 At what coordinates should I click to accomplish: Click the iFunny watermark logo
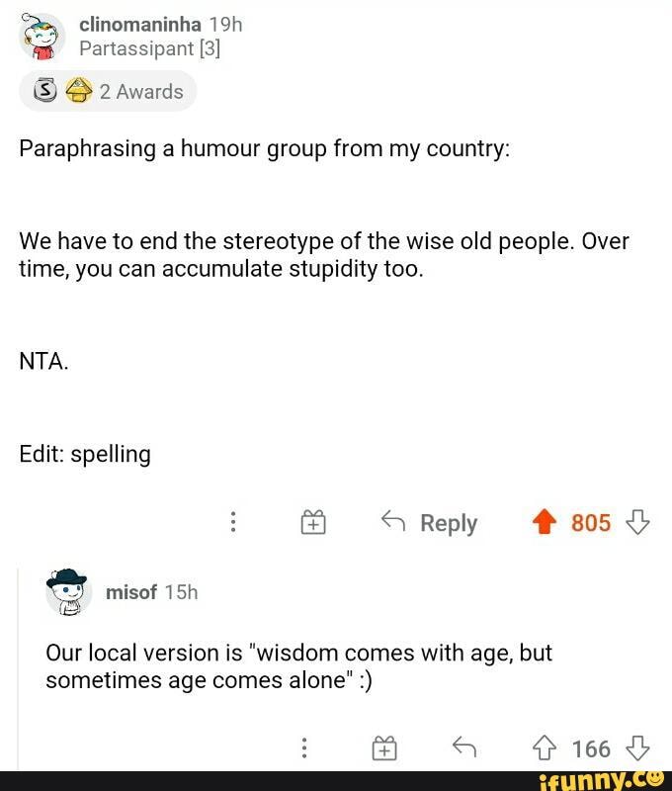618,780
